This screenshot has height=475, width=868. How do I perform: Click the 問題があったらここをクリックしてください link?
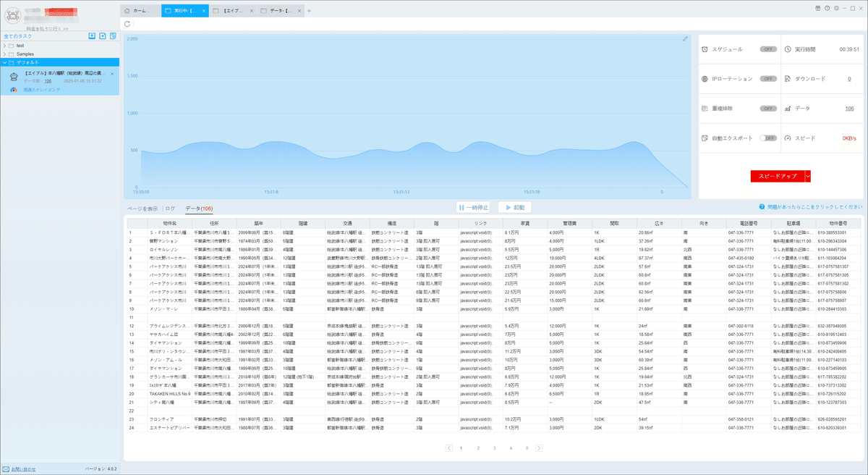tap(814, 206)
